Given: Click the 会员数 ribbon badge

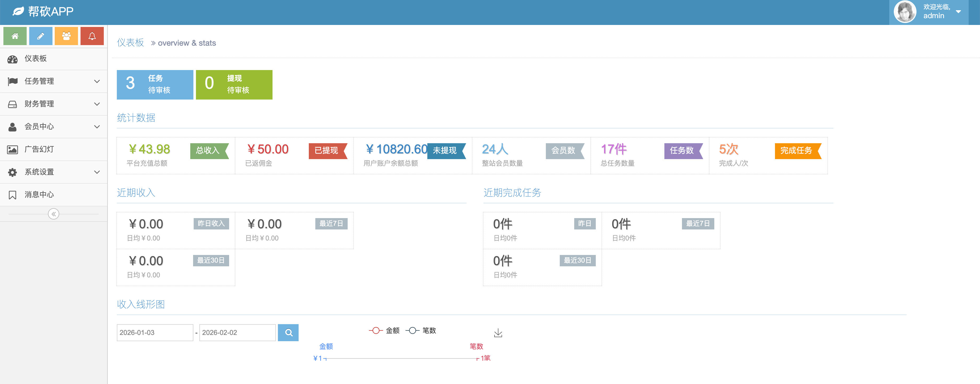Looking at the screenshot, I should (x=565, y=151).
